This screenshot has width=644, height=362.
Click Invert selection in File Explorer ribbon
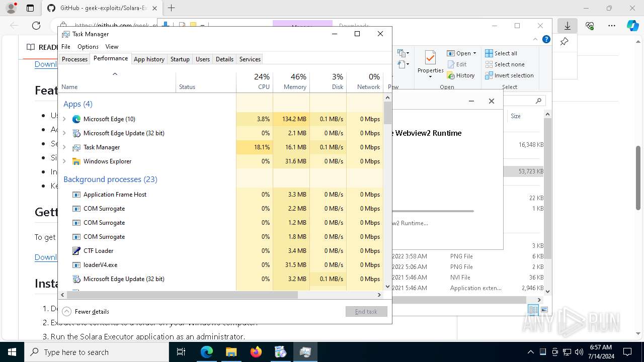[x=509, y=75]
